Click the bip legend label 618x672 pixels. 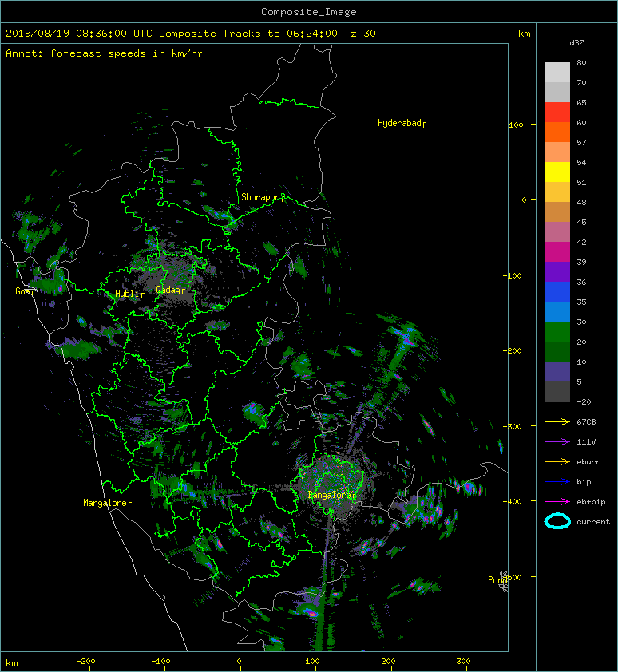pos(584,482)
